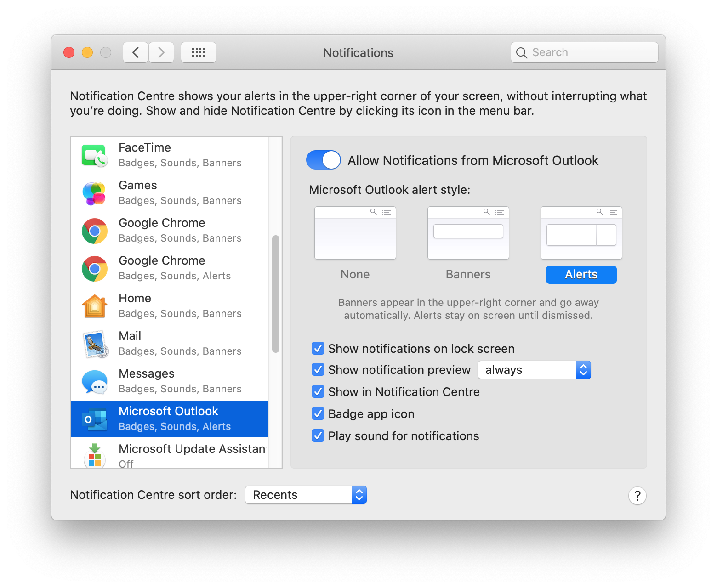Viewport: 717px width, 588px height.
Task: Minimize the Notifications window
Action: point(87,52)
